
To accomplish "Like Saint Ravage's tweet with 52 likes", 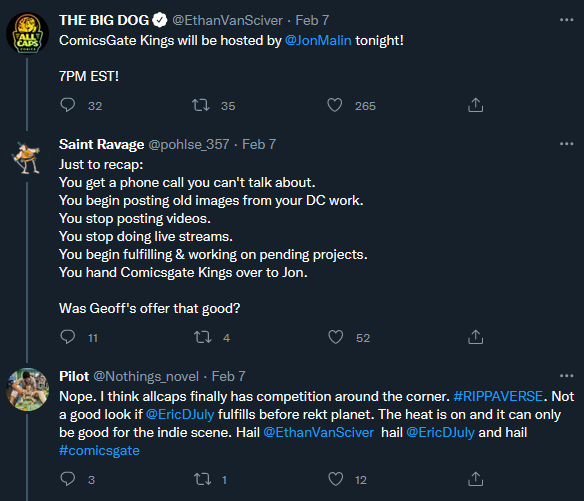I will (x=335, y=337).
